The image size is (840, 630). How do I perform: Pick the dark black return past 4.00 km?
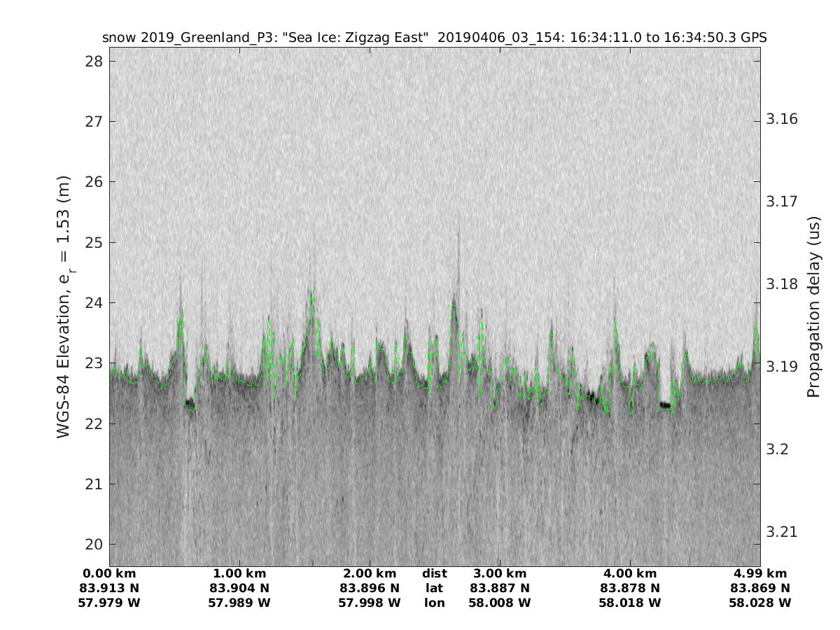(665, 405)
